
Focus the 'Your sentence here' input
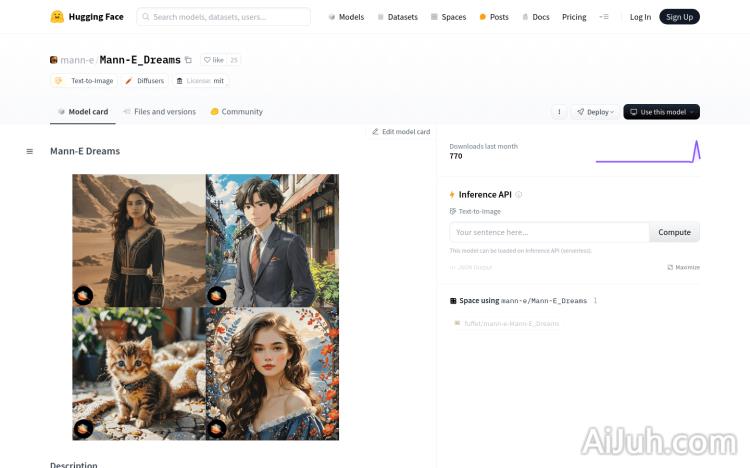click(549, 232)
